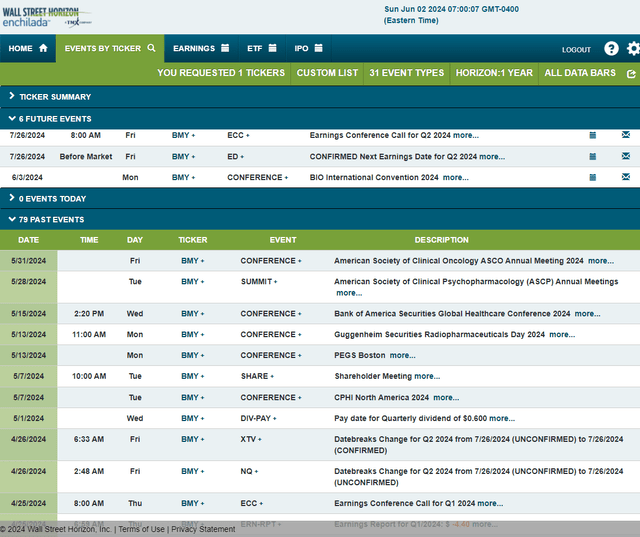This screenshot has width=640, height=537.
Task: Go to the Home tab
Action: tap(27, 48)
